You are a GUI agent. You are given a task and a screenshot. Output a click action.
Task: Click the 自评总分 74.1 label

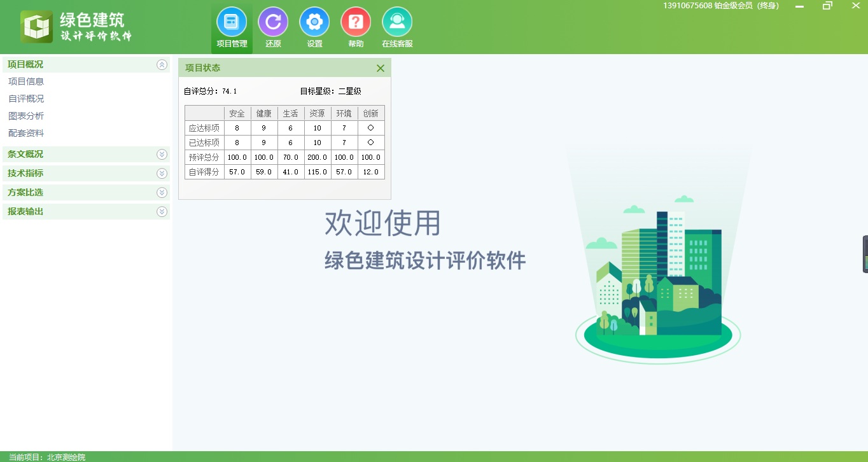tap(211, 92)
